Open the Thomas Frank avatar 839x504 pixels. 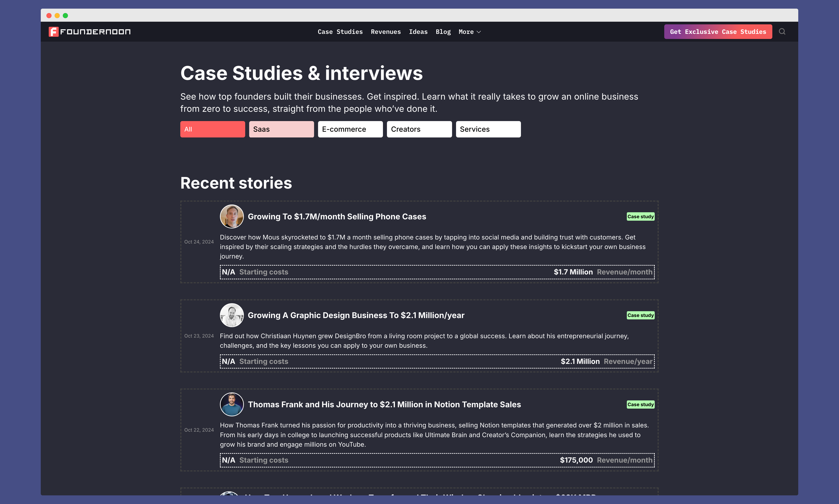(232, 404)
